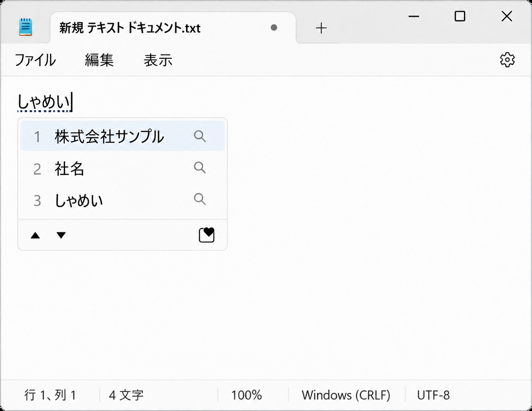Maximize the Notepad window
Screen dimensions: 532x411
coord(460,16)
